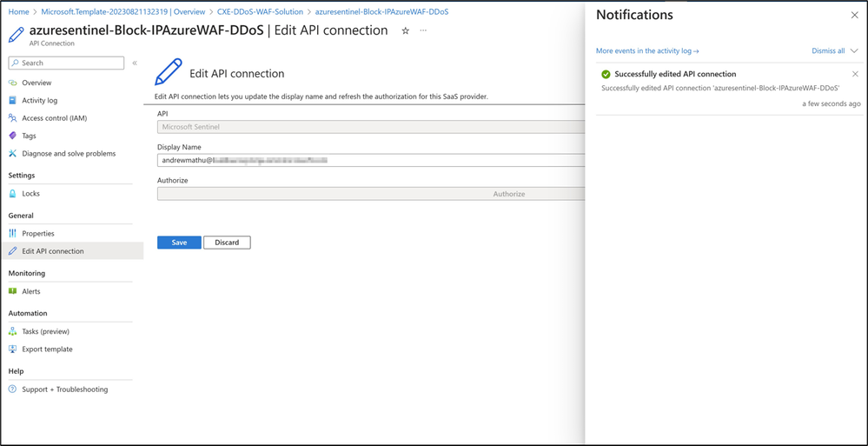Click the Display Name input field
This screenshot has width=868, height=446.
click(x=371, y=160)
